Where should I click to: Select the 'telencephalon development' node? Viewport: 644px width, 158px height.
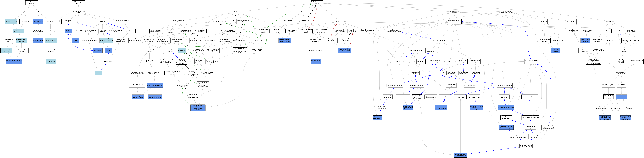[388, 97]
